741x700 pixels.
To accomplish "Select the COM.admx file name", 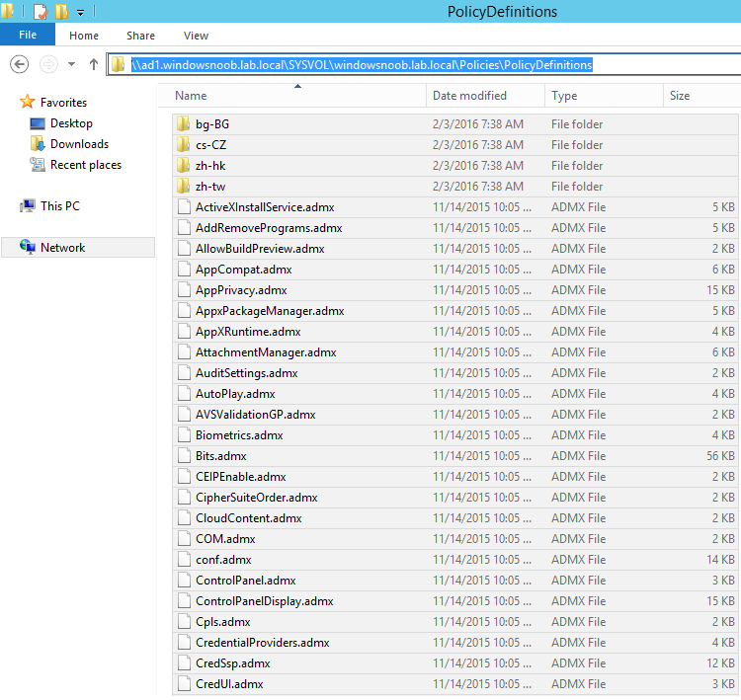I will click(x=225, y=539).
